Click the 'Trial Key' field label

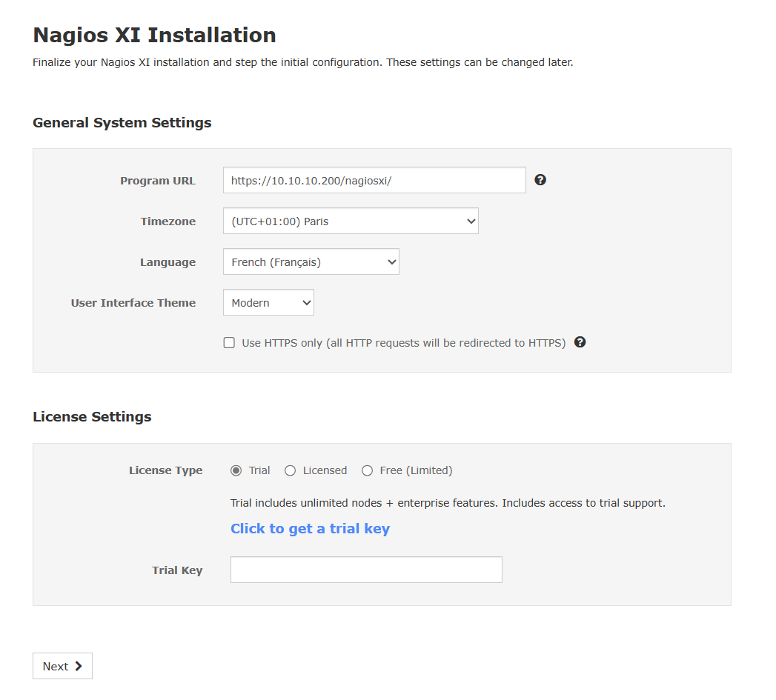coord(177,570)
